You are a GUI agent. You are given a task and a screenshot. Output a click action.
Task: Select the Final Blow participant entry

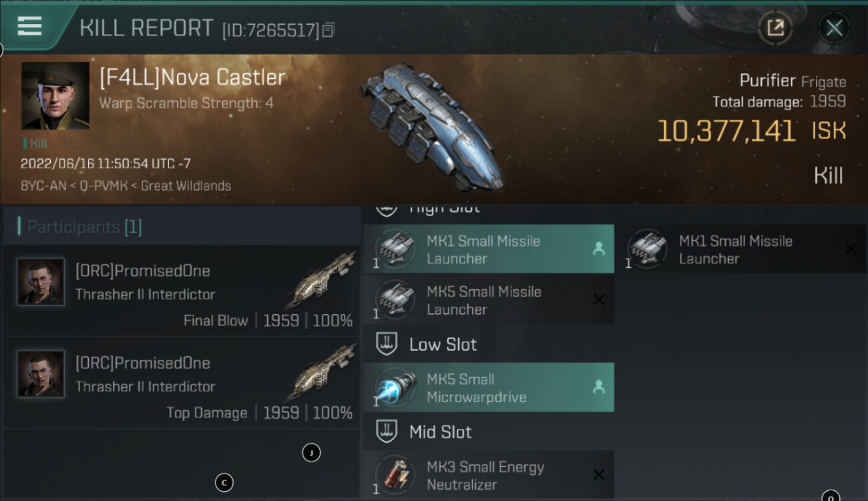(x=181, y=291)
